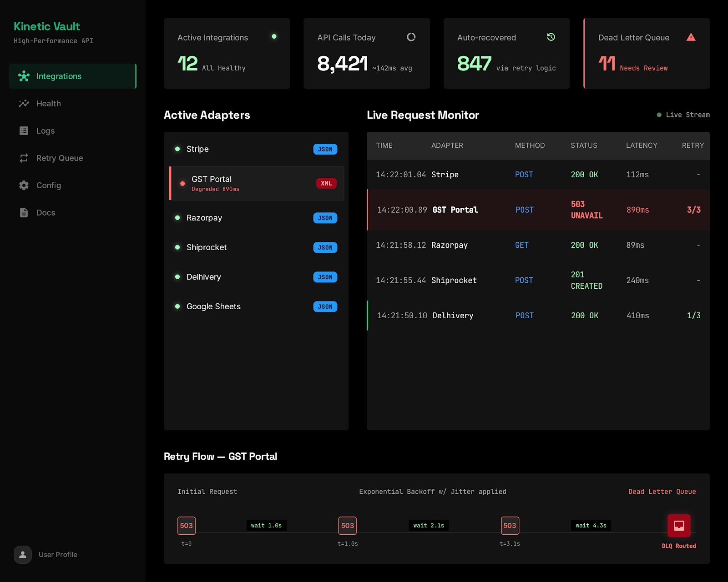This screenshot has width=728, height=582.
Task: Click the ADAPTER column header
Action: (x=447, y=145)
